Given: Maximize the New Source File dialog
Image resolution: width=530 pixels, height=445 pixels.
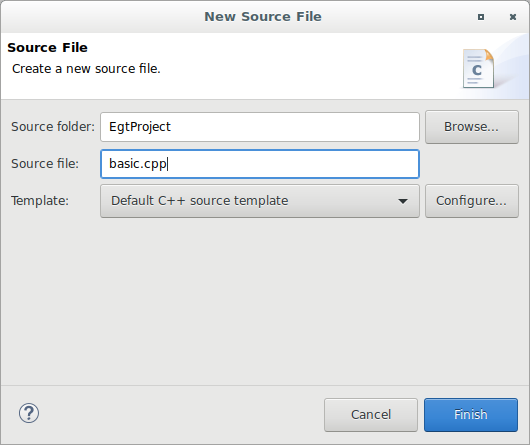Looking at the screenshot, I should (481, 17).
